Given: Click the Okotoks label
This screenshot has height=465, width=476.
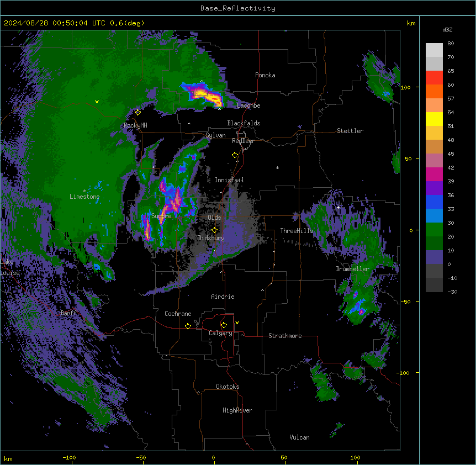Looking at the screenshot, I should pos(228,387).
